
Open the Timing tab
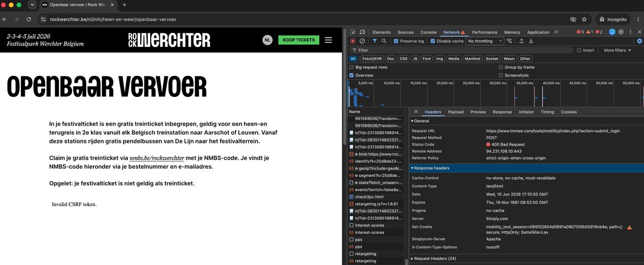547,112
